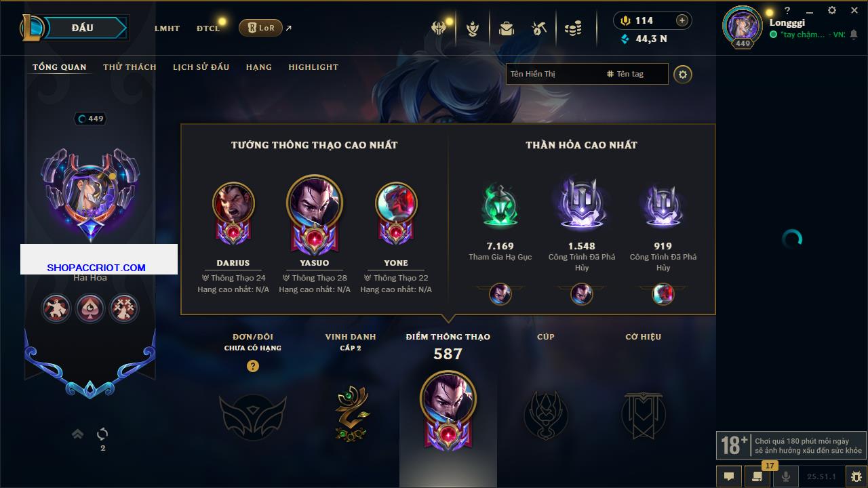868x488 pixels.
Task: Open the Loot crafting hammer icon
Action: 540,28
